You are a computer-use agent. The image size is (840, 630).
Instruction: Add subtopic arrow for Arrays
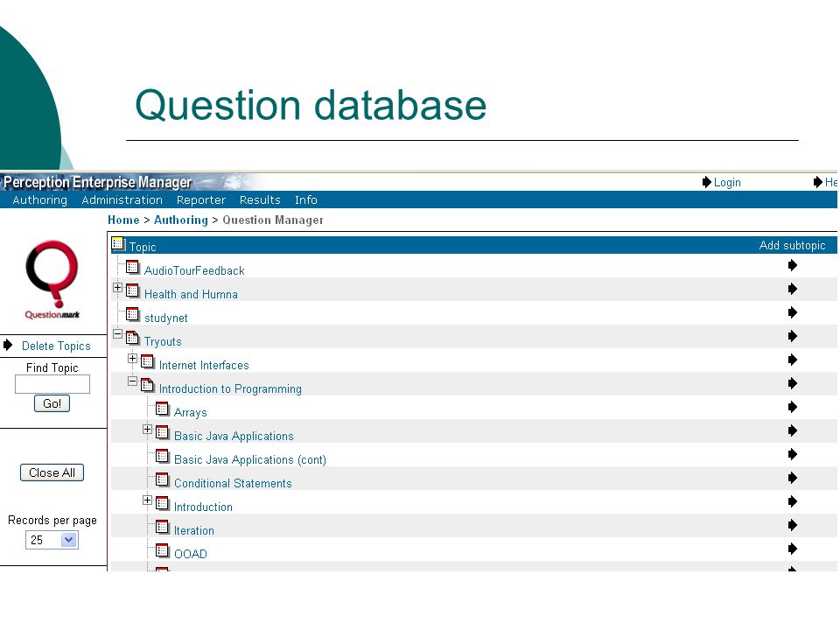[793, 407]
